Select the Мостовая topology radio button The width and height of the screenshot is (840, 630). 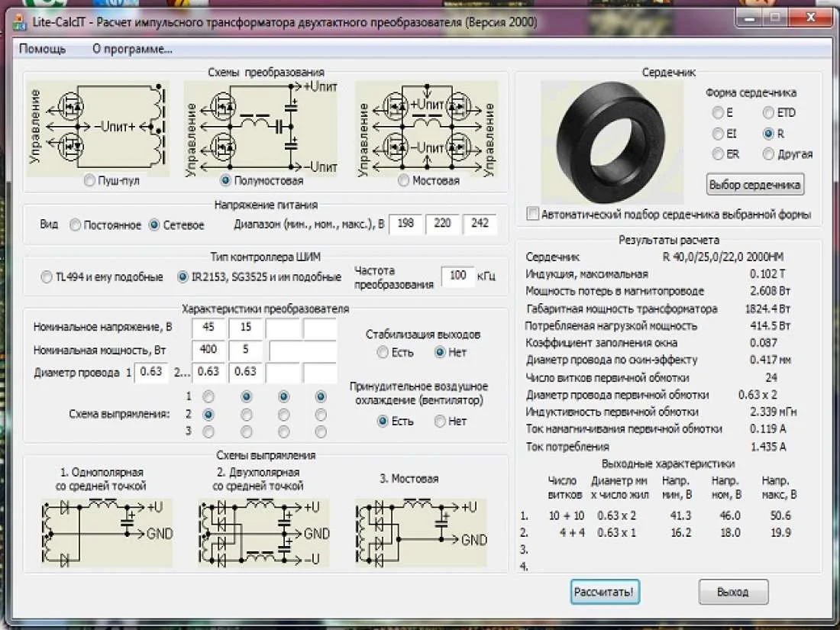[x=403, y=181]
